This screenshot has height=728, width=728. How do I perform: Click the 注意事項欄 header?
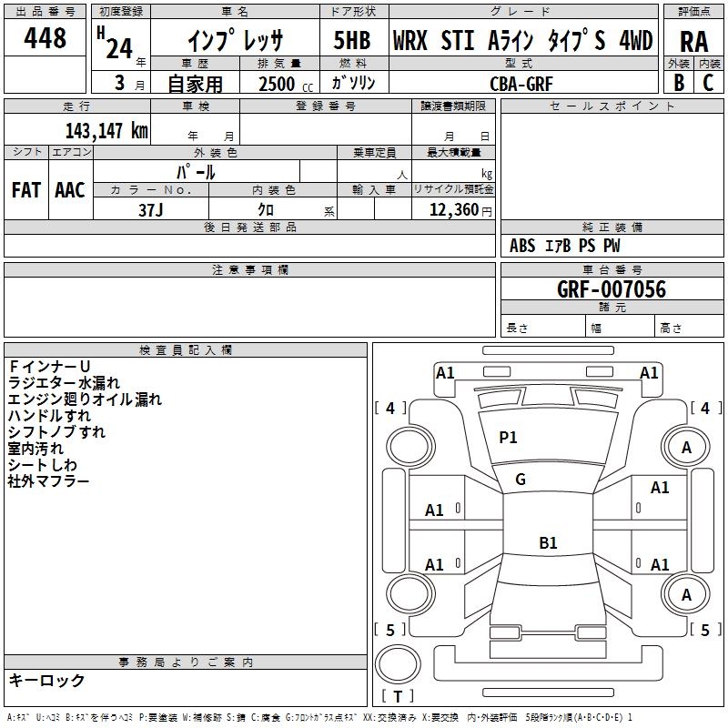click(249, 269)
